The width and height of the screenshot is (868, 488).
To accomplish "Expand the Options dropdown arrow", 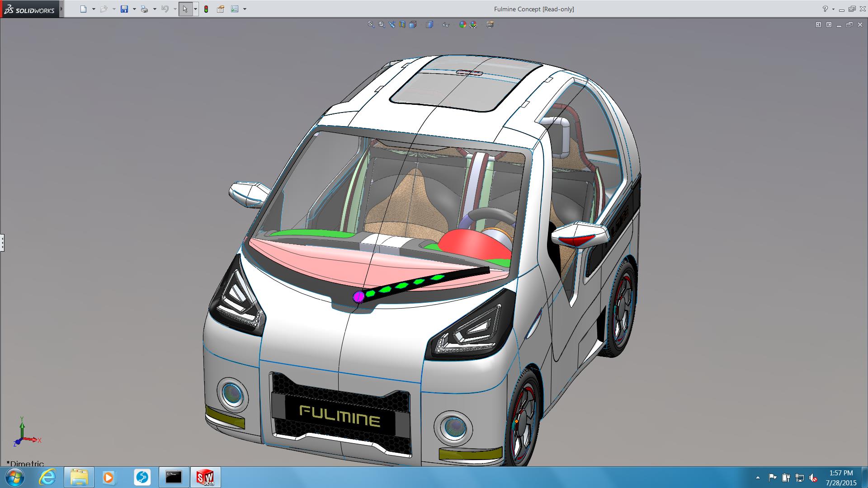I will (245, 9).
